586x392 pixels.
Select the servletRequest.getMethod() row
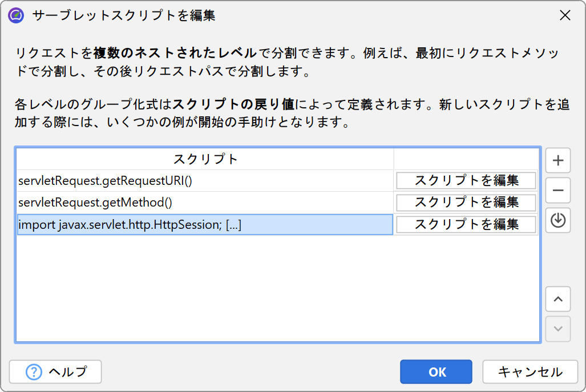[205, 203]
